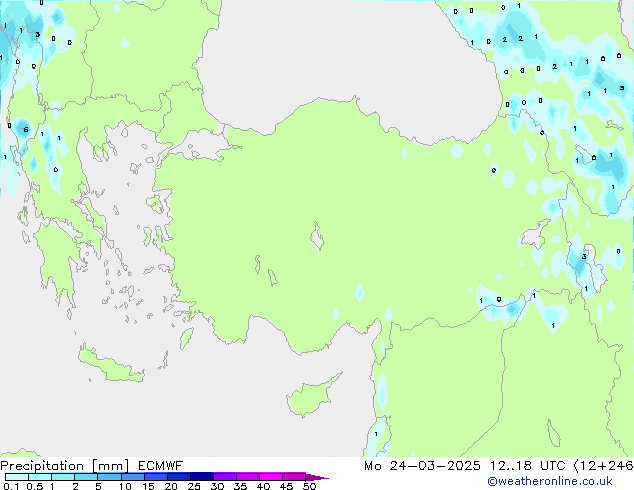The image size is (634, 490).
Task: Select the 25–30 mm dark navy swatch
Action: coord(202,477)
